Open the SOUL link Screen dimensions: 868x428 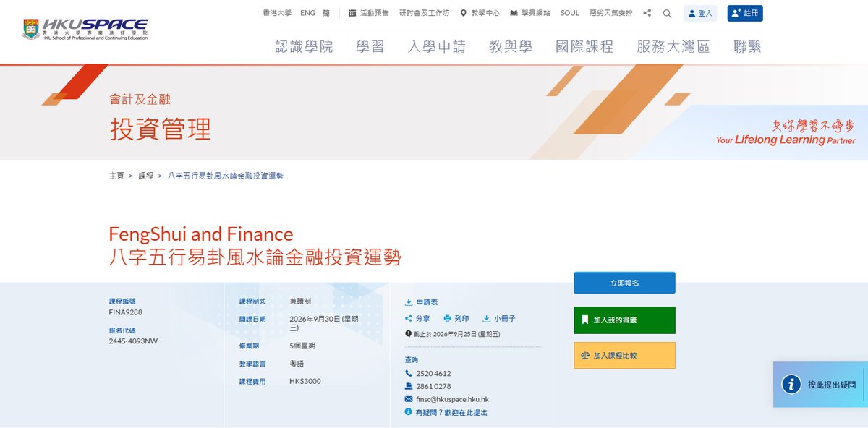pyautogui.click(x=570, y=13)
